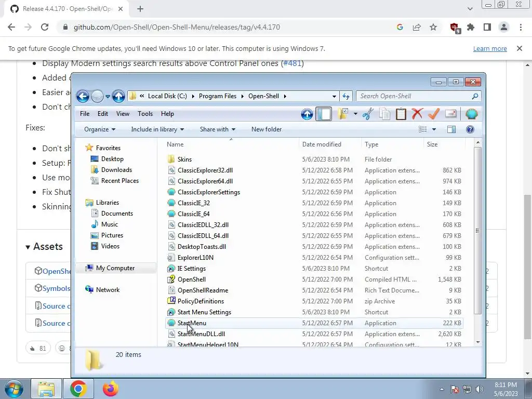This screenshot has width=532, height=399.
Task: Open the Help menu in Explorer
Action: click(167, 114)
